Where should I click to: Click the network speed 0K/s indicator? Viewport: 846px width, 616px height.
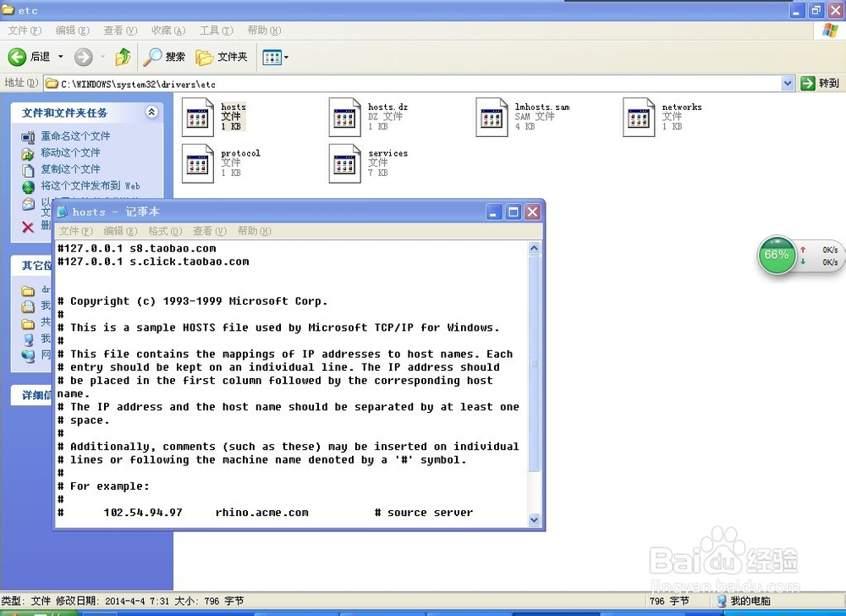pyautogui.click(x=821, y=256)
